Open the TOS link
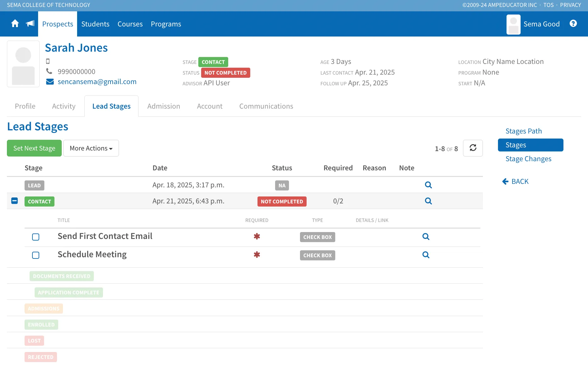The image size is (588, 369). coord(548,5)
